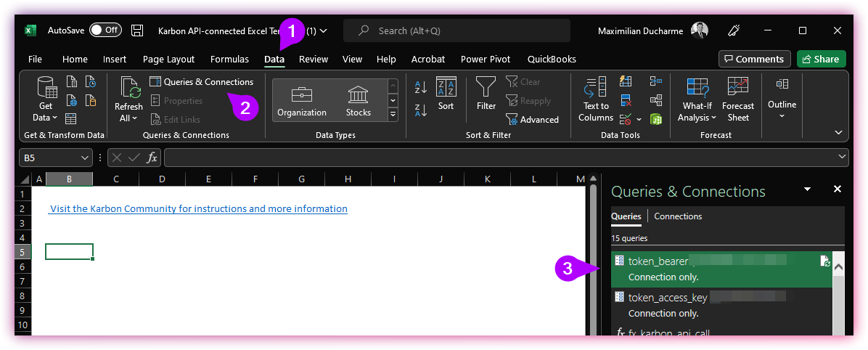
Task: Click the Search box
Action: pyautogui.click(x=456, y=30)
